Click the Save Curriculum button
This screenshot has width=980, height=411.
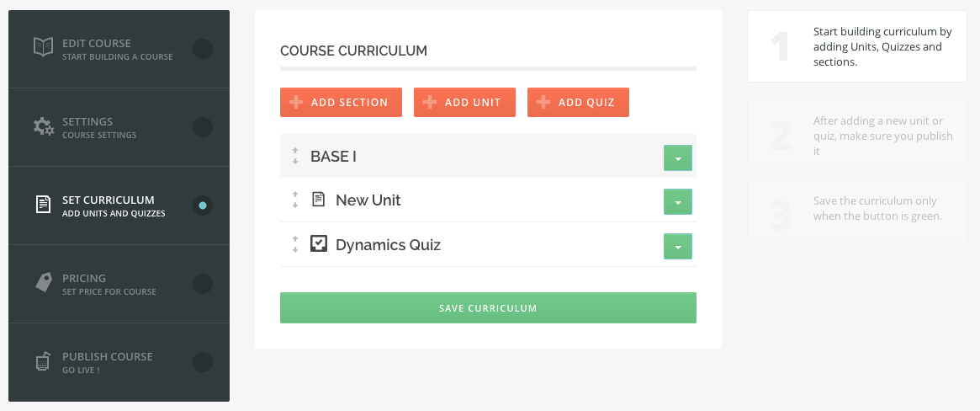(x=488, y=307)
